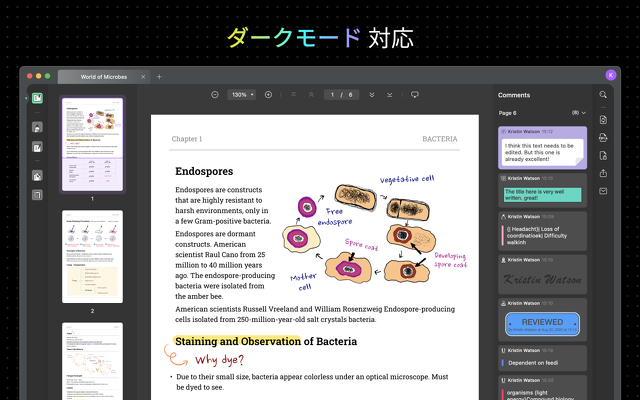Click the zoom out magnifier button

point(215,95)
